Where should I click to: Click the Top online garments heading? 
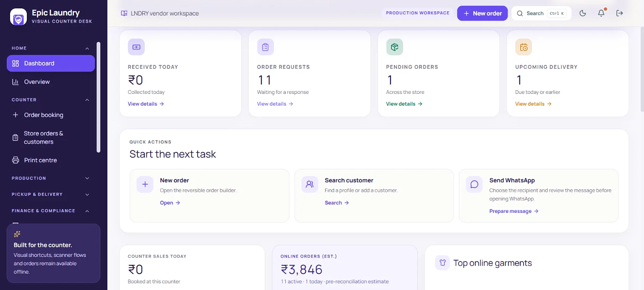pos(493,263)
